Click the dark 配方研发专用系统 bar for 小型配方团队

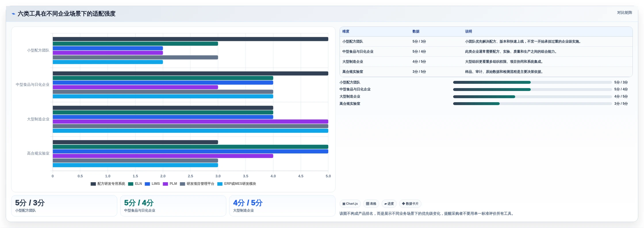190,39
